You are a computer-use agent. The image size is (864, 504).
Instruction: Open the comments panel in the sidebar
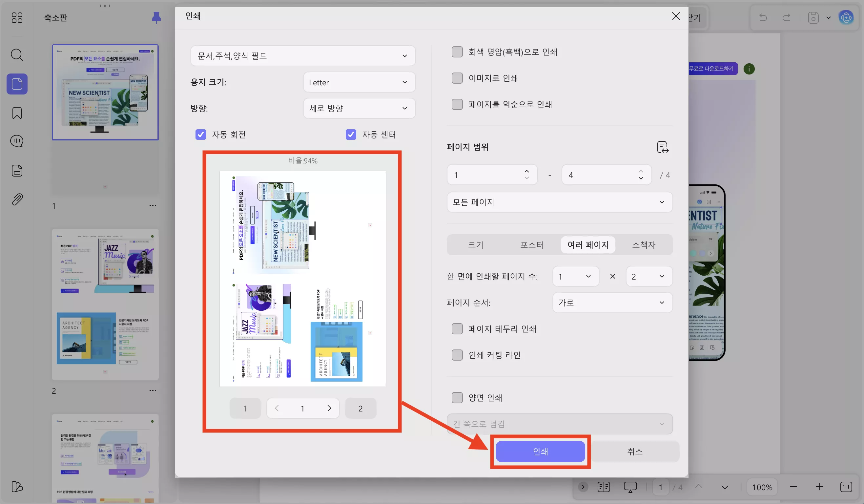pyautogui.click(x=16, y=140)
